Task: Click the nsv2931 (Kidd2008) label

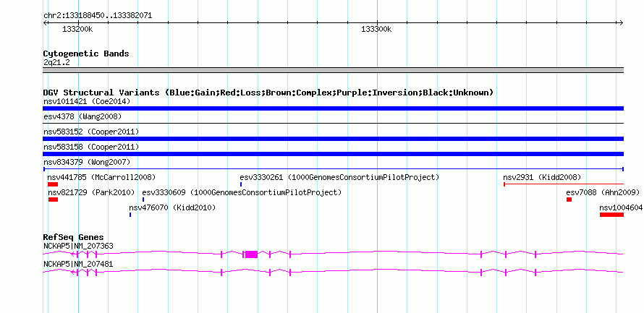Action: pos(542,177)
